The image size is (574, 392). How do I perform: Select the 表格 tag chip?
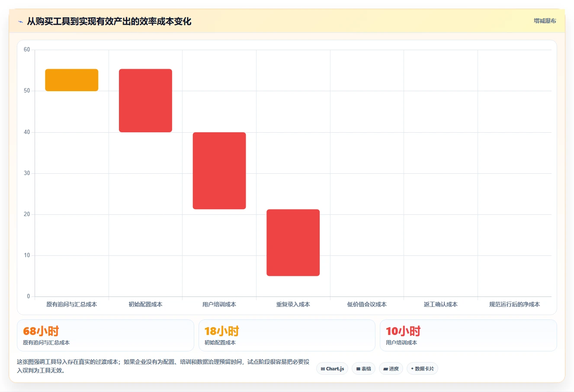pyautogui.click(x=363, y=369)
